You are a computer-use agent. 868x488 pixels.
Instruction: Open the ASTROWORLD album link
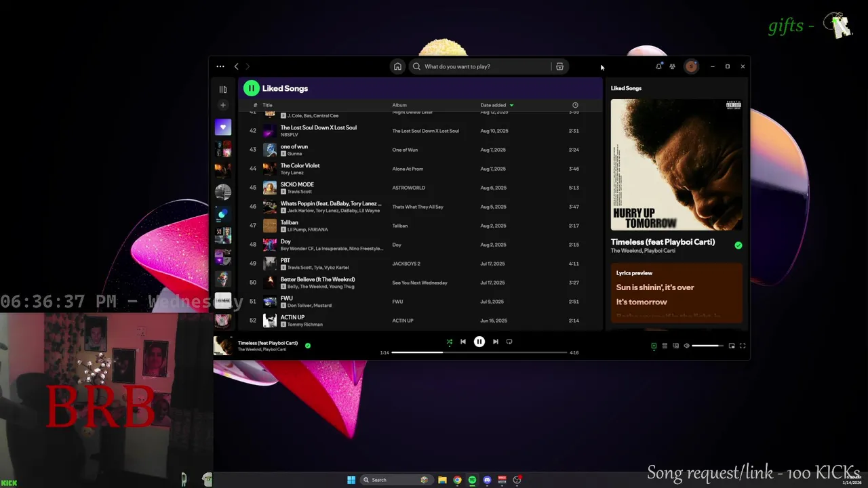(409, 188)
